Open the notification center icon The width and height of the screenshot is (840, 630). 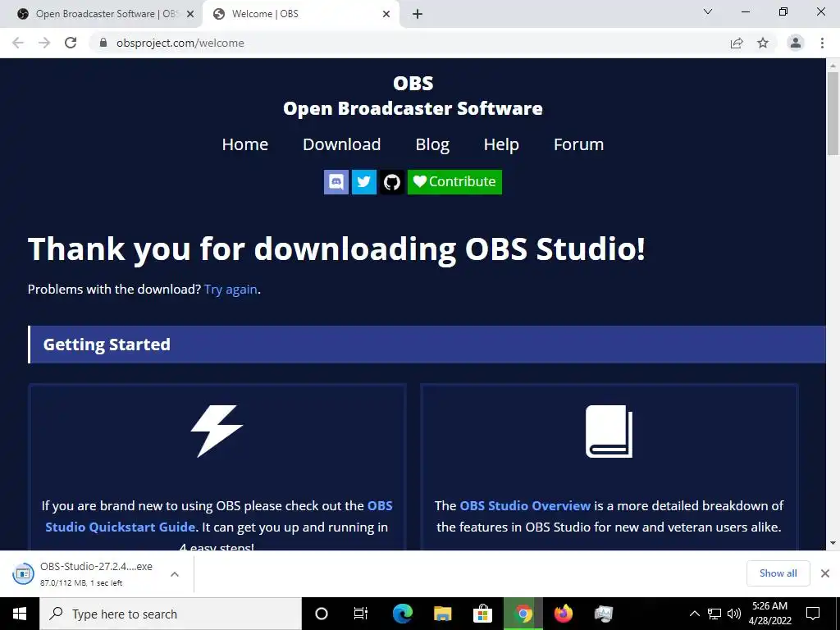pyautogui.click(x=813, y=614)
